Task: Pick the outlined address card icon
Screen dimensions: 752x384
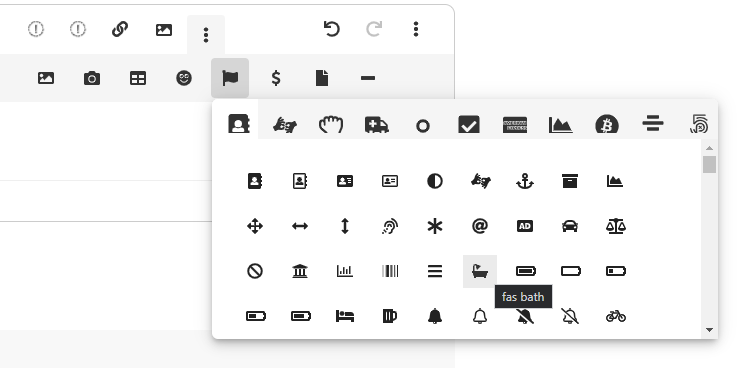Action: point(390,181)
